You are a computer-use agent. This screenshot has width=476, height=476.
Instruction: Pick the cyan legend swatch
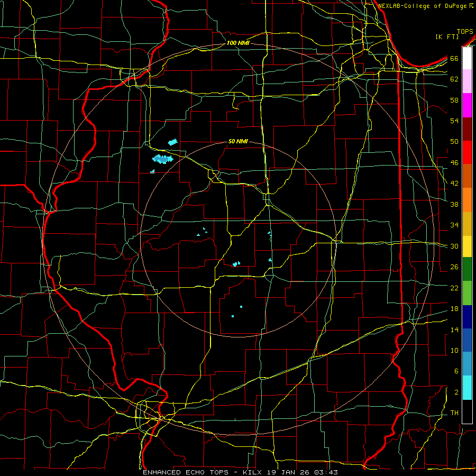467,388
